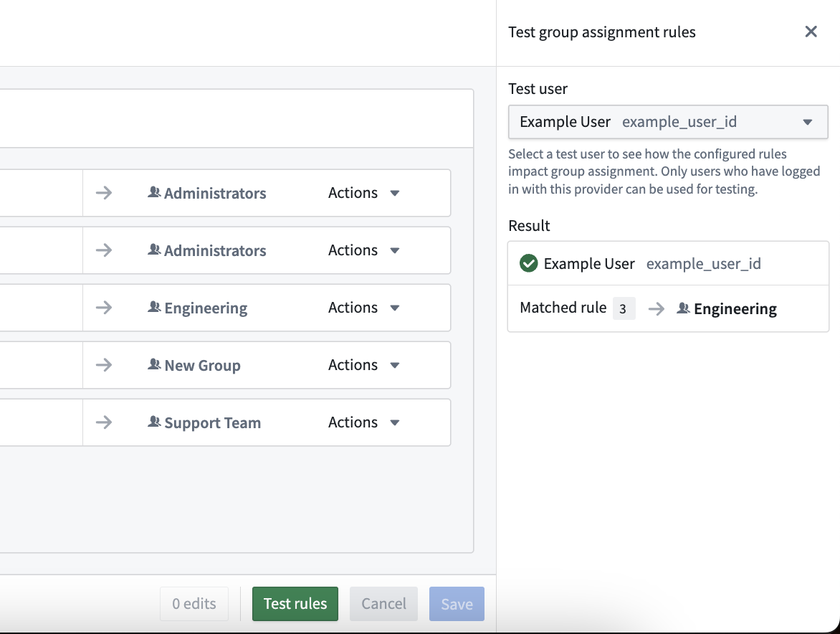Screen dimensions: 840x634
Task: Open Actions menu for Support Team rule
Action: coord(364,422)
